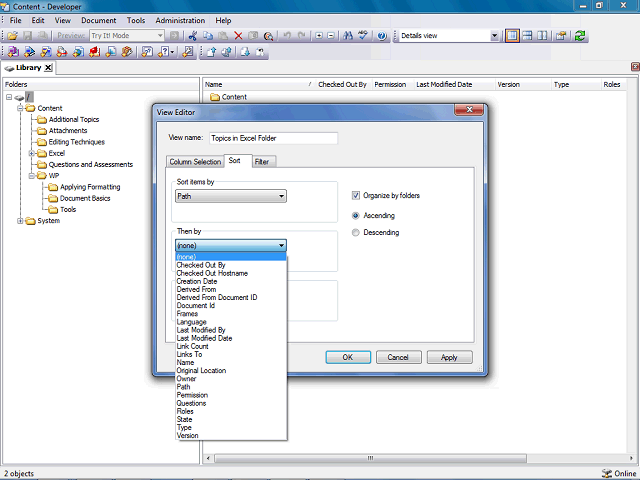Expand the System folder in tree
The width and height of the screenshot is (640, 480).
(20, 221)
